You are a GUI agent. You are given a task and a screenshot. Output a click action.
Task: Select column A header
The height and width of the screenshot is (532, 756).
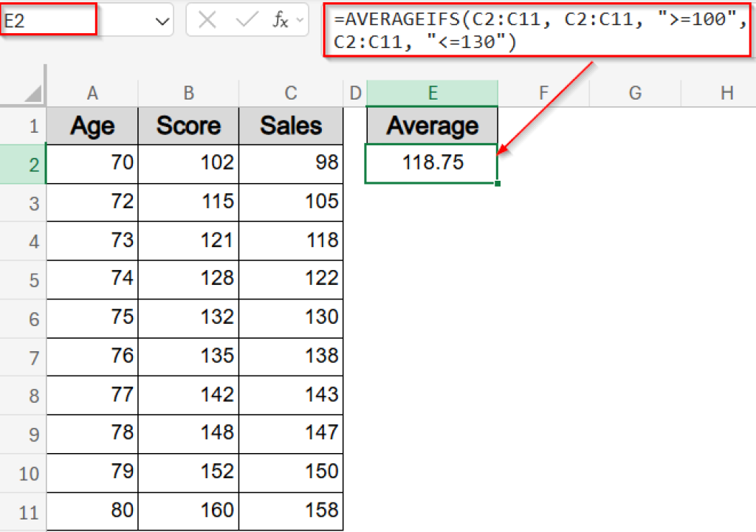92,92
